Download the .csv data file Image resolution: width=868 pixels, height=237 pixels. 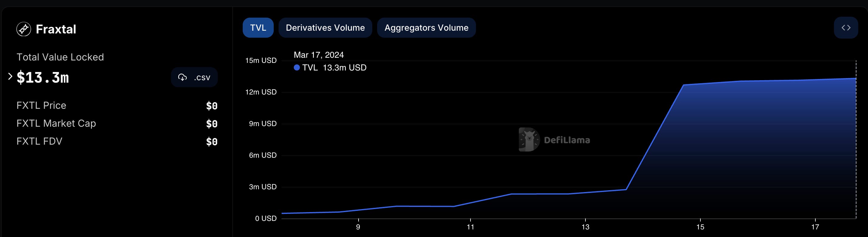[194, 77]
